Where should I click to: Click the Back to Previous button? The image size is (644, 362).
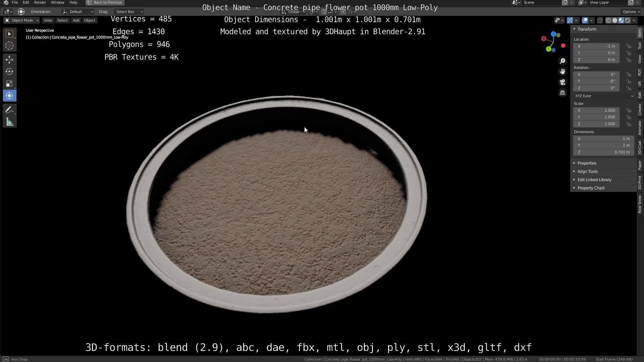pyautogui.click(x=105, y=2)
